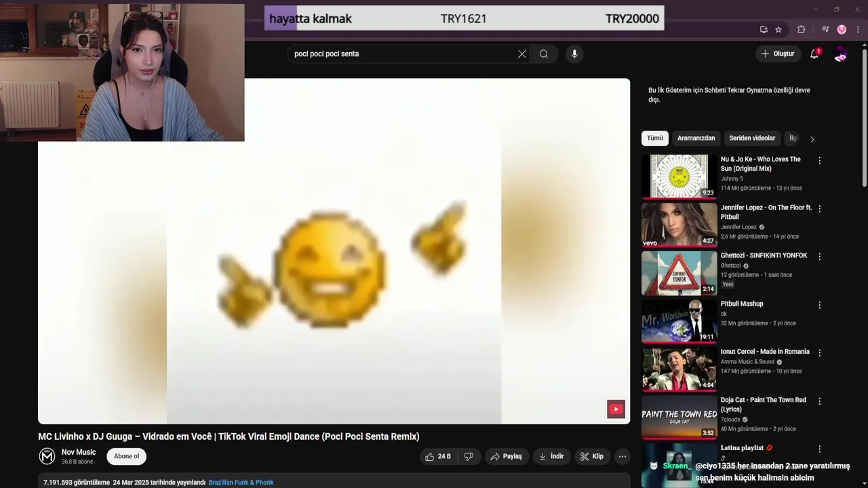Open options menu for Ionut Cercel video
The image size is (868, 488).
click(x=819, y=353)
